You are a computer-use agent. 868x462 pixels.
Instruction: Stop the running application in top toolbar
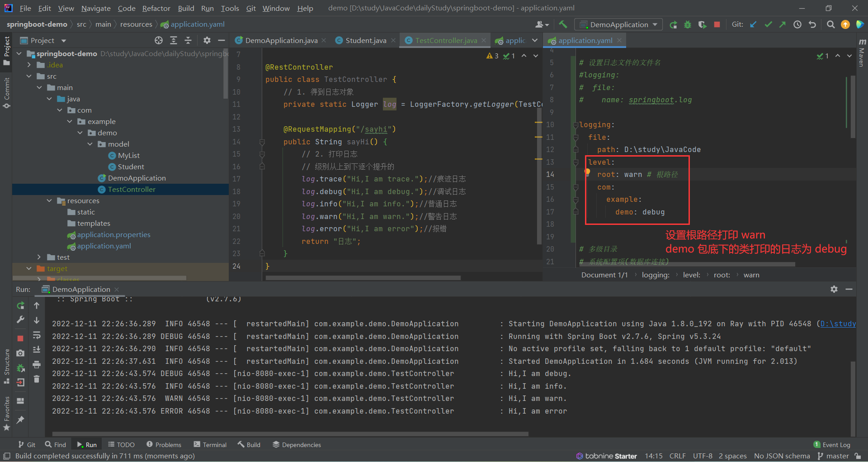(717, 24)
